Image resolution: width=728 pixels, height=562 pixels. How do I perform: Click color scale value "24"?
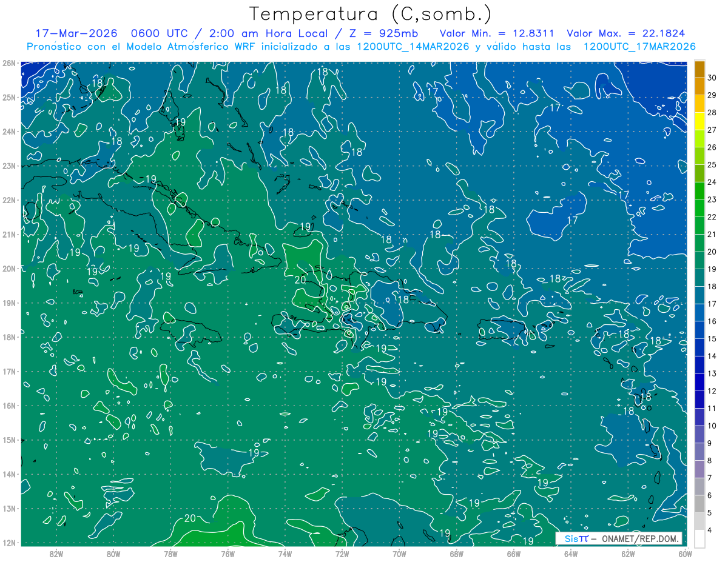pyautogui.click(x=712, y=182)
